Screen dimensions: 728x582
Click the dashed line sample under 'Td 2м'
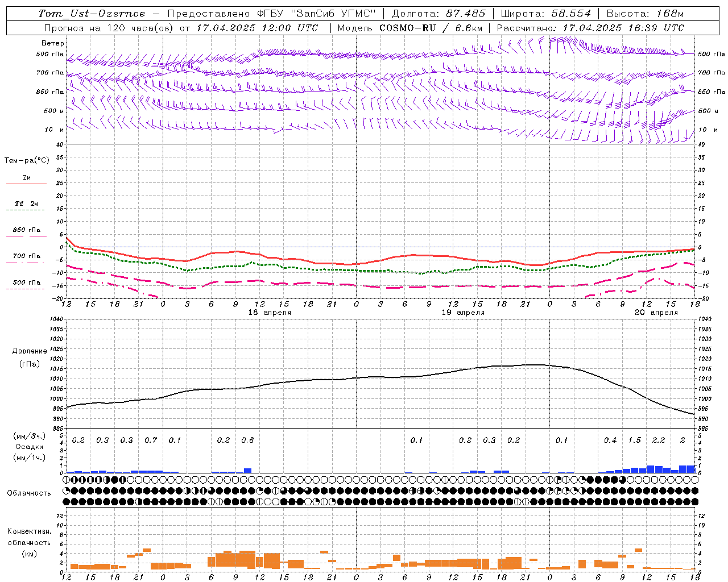(x=26, y=210)
